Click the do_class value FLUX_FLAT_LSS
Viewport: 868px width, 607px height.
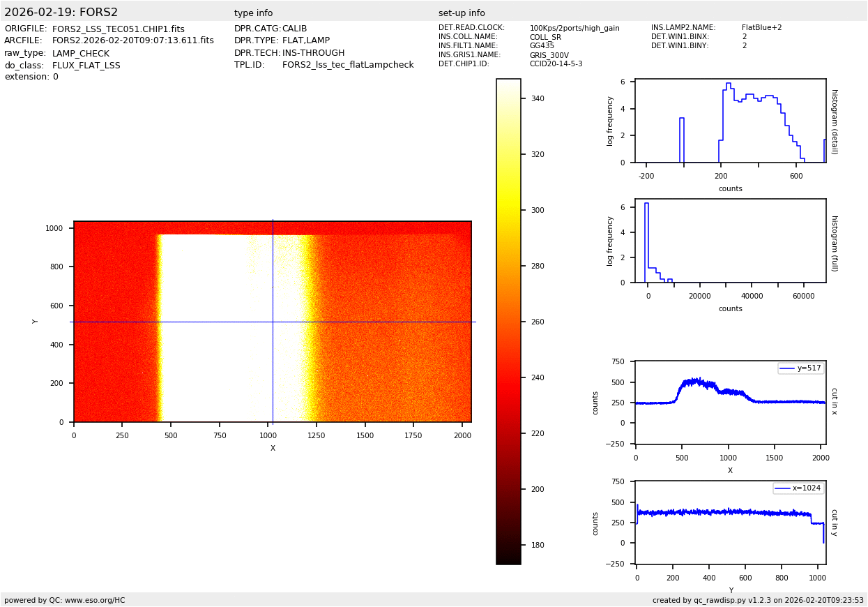coord(86,66)
